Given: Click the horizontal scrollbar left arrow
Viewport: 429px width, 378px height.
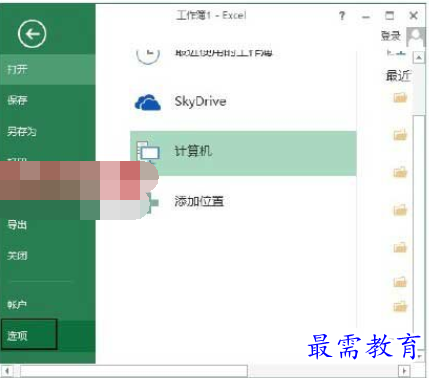Looking at the screenshot, I should click(x=7, y=370).
